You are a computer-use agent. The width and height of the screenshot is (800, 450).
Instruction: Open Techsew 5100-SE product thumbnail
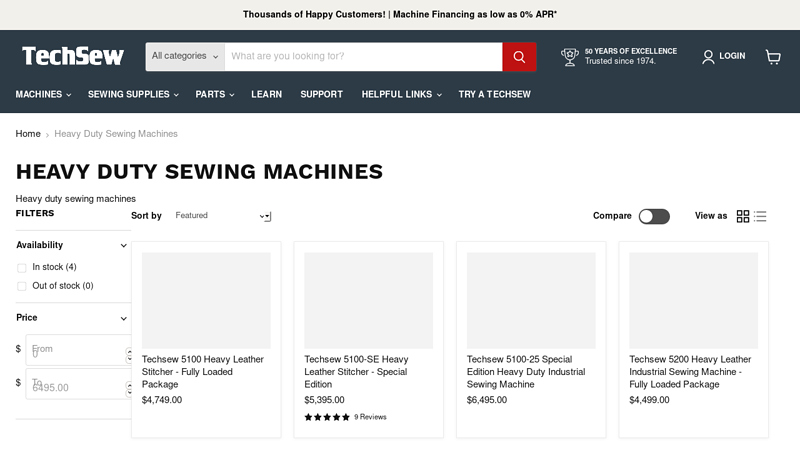click(x=368, y=301)
